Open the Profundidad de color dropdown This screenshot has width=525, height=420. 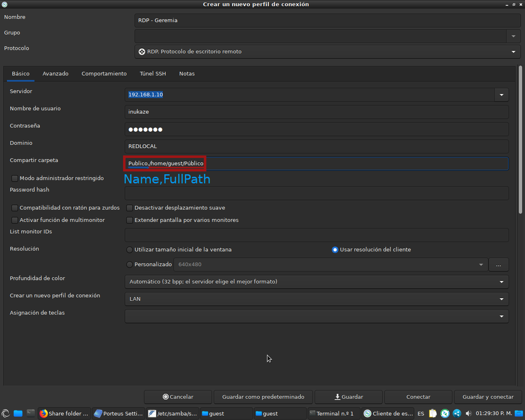tap(317, 282)
